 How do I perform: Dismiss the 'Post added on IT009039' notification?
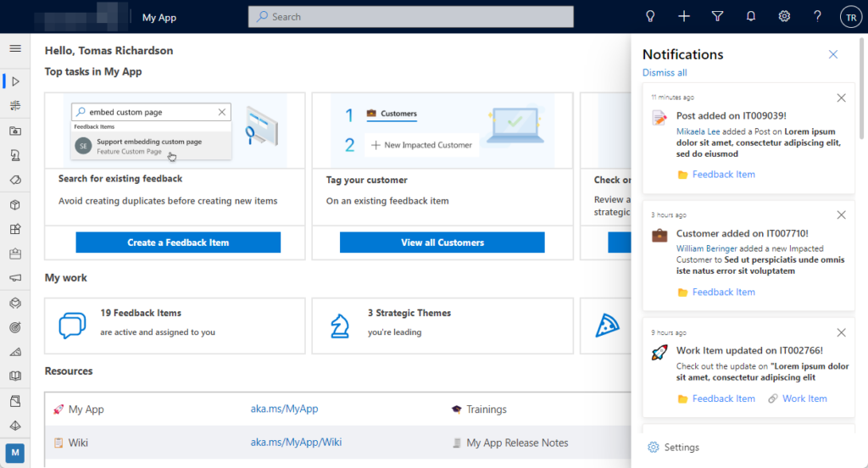pos(841,98)
